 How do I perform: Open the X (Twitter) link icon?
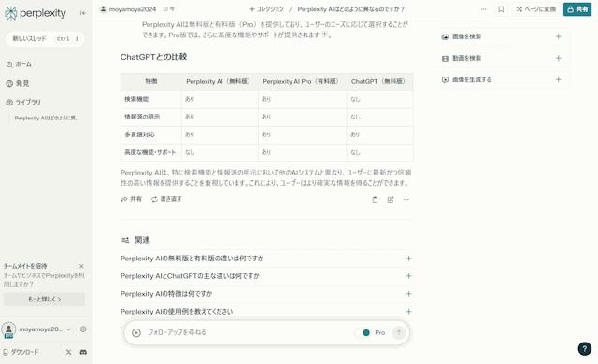68,352
